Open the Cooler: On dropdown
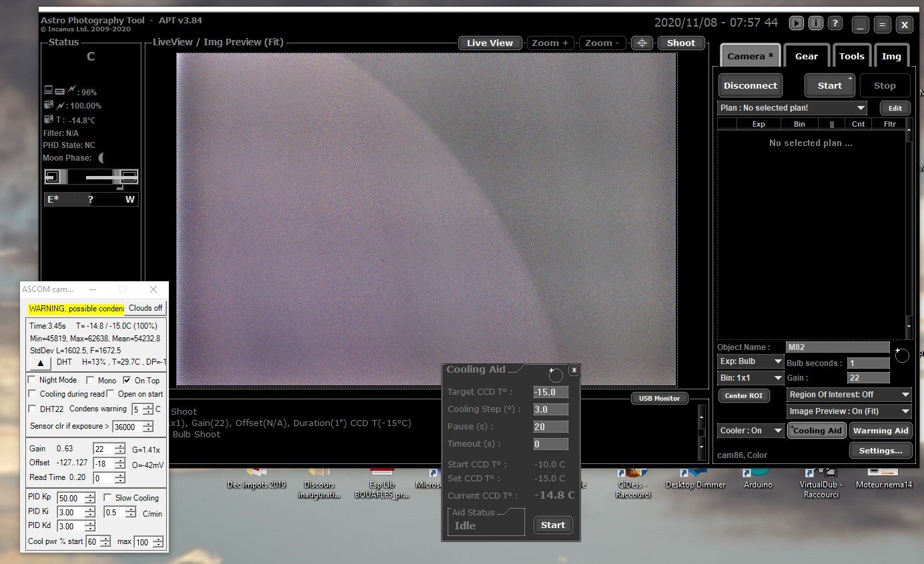Viewport: 924px width, 564px height. [751, 431]
